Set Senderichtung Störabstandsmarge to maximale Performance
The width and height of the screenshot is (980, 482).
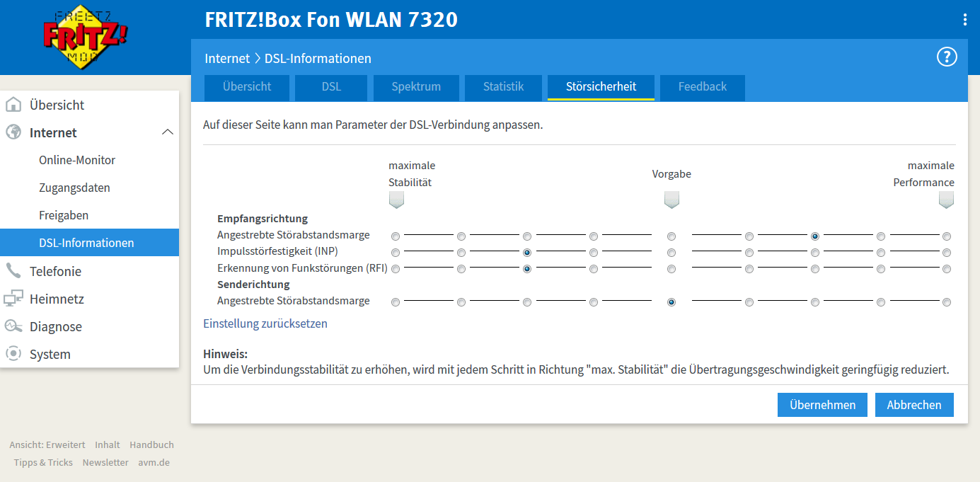[947, 302]
